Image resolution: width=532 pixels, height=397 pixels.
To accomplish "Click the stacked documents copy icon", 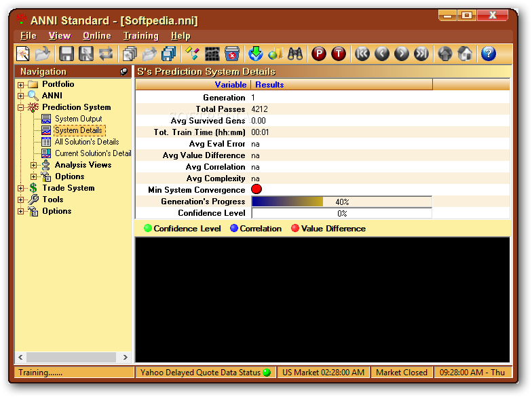I will [x=130, y=54].
